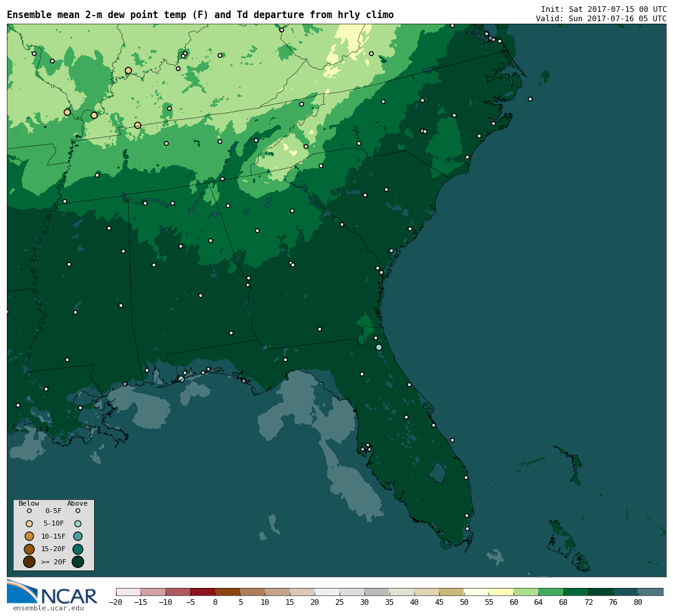Viewport: 673px width, 616px height.
Task: Pick the 40 to 45 sand colorbar swatch
Action: 427,592
